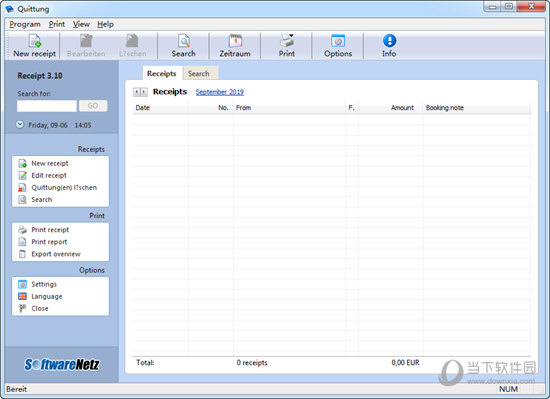Click the grayed Bearbeiten toolbar icon
Screen dimensions: 550x399
86,41
